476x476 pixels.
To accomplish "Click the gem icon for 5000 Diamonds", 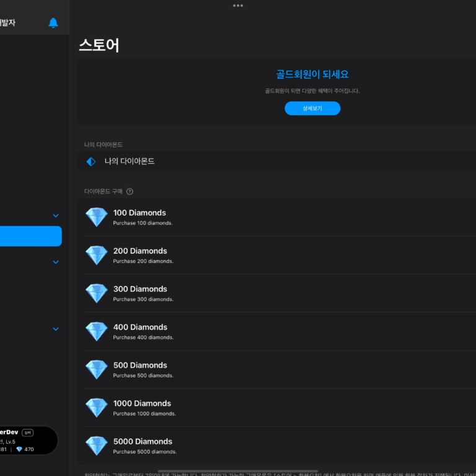I will [x=96, y=446].
